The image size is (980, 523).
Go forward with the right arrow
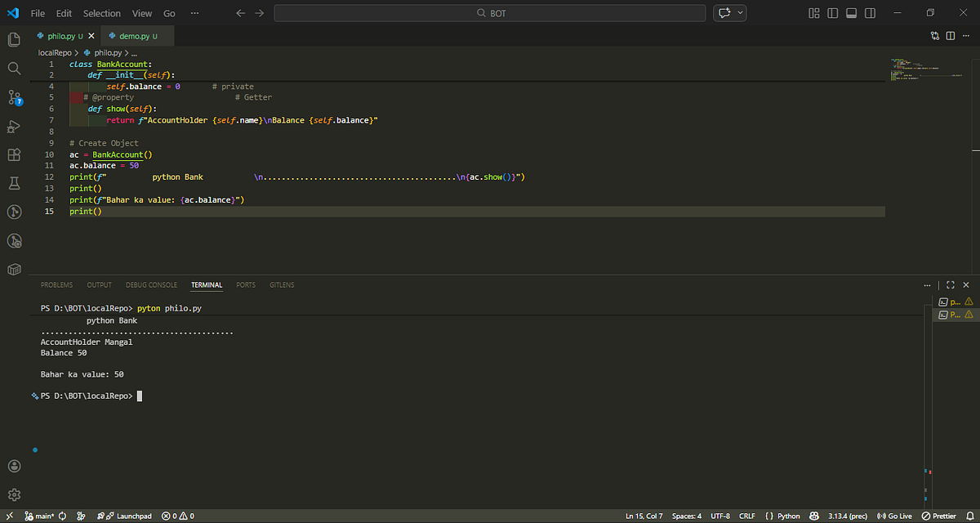tap(259, 13)
